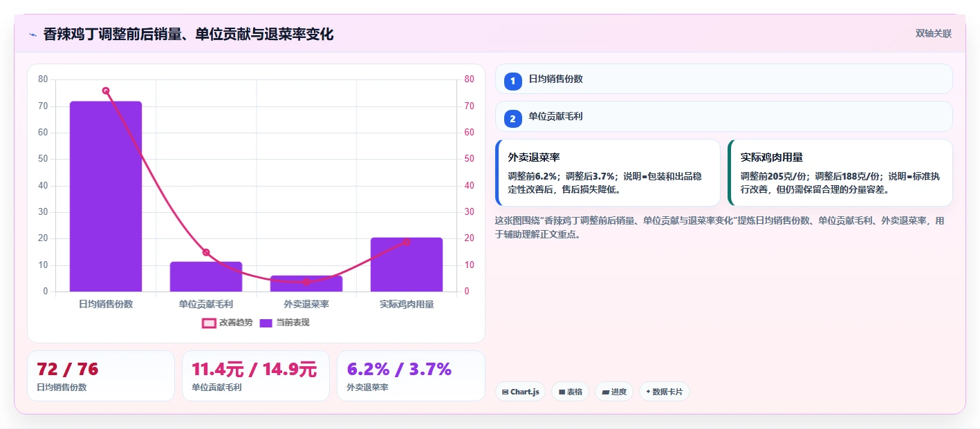Click x-axis label 外卖退菜率
Viewport: 980px width, 429px height.
tap(306, 304)
